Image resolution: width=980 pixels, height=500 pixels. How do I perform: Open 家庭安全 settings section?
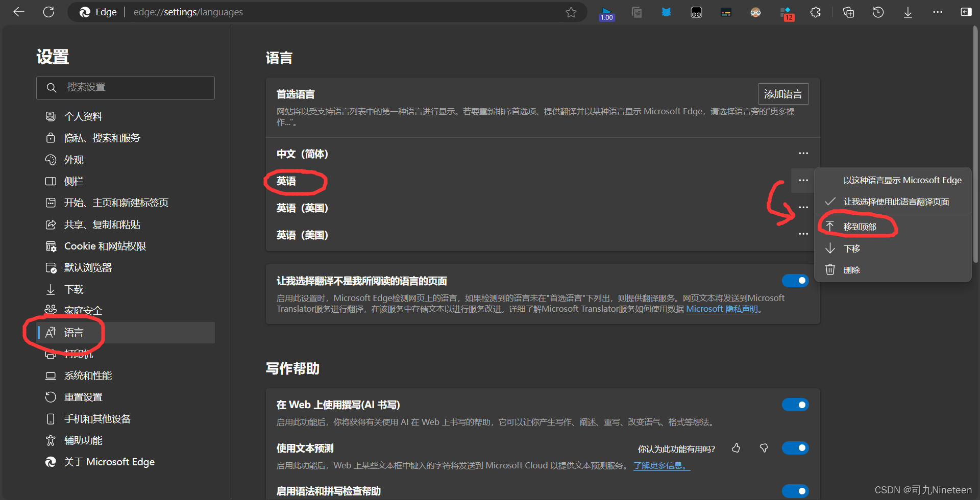(126, 310)
